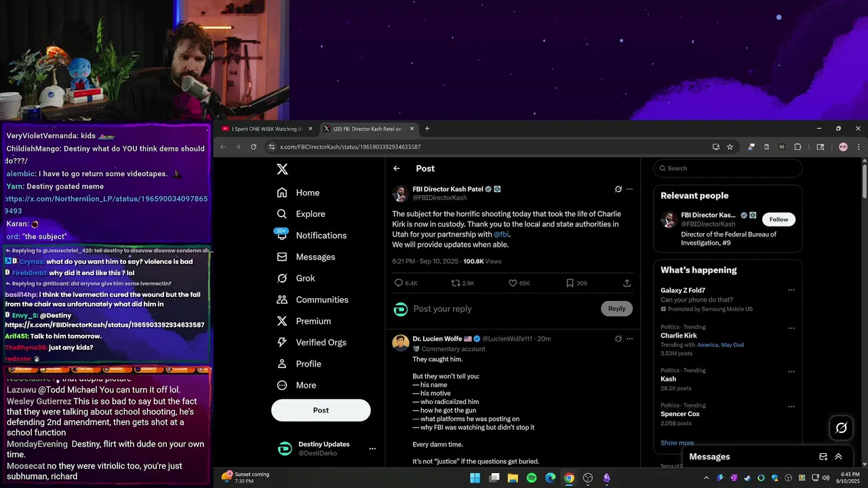
Task: Click install app icon in address bar
Action: (x=715, y=146)
